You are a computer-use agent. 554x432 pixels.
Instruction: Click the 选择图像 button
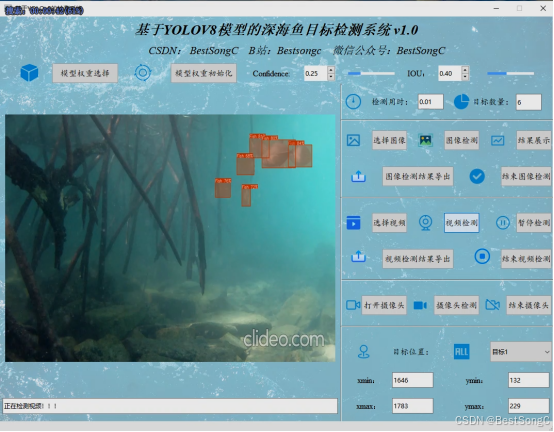[x=389, y=140]
